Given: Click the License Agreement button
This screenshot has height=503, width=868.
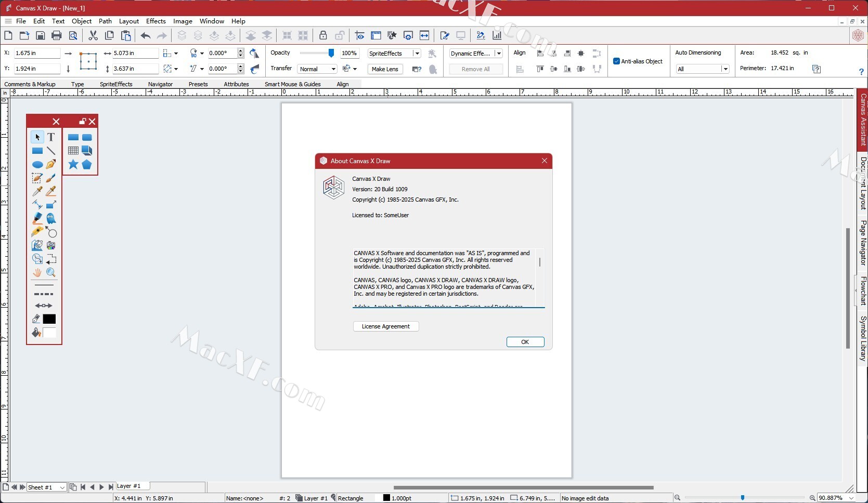Looking at the screenshot, I should (x=386, y=326).
